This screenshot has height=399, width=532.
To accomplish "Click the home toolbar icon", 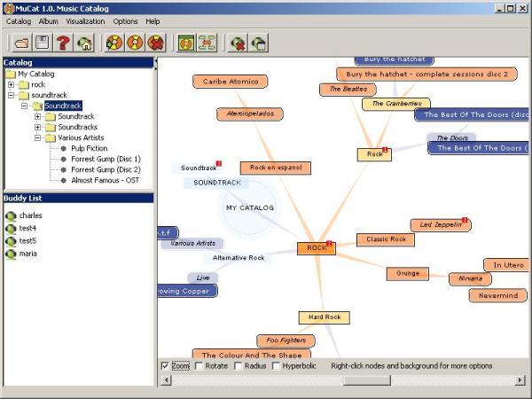I will 84,43.
